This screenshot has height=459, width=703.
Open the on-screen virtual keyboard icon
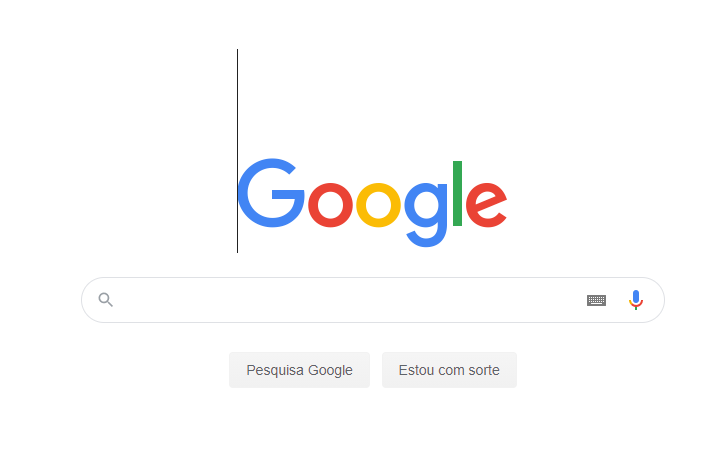point(596,300)
